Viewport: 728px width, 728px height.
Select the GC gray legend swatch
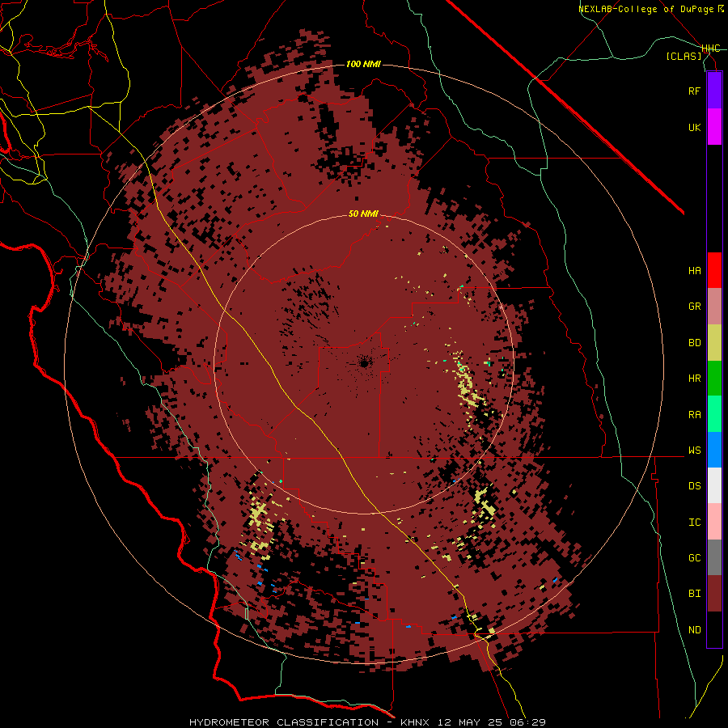point(714,557)
